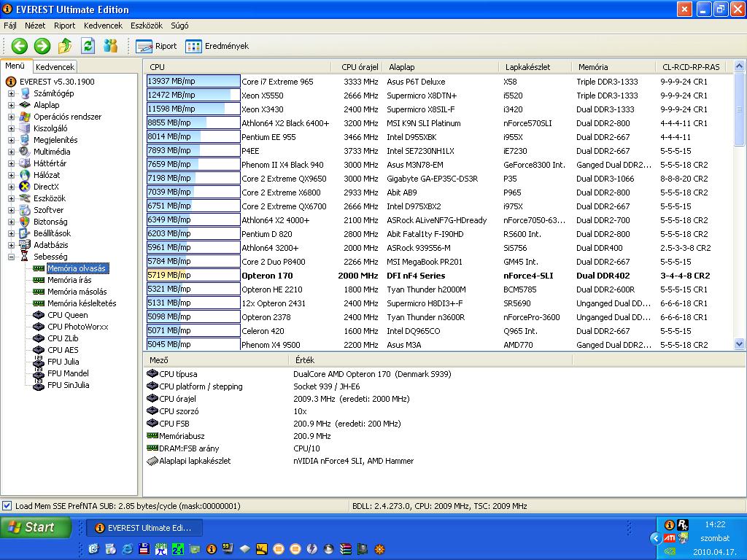Click the Eredmények toolbar button

tap(217, 46)
